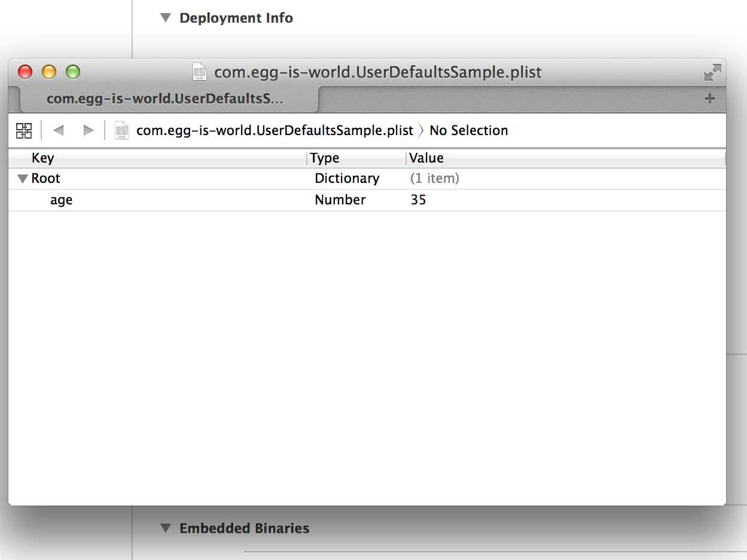The image size is (747, 560).
Task: Click the value 35 of age
Action: tap(418, 200)
